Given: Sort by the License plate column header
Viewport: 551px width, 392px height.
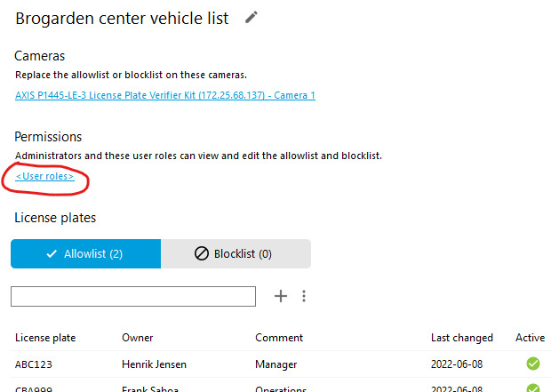Looking at the screenshot, I should [45, 338].
